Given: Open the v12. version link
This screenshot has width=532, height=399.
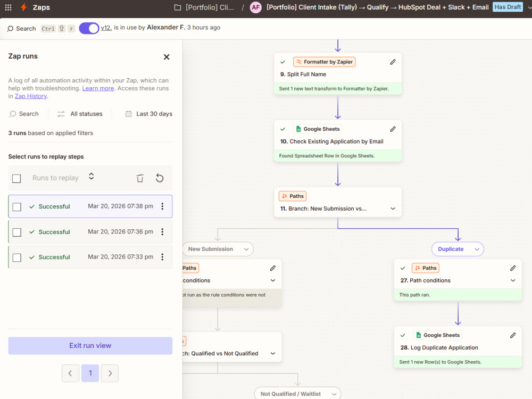Looking at the screenshot, I should [106, 28].
